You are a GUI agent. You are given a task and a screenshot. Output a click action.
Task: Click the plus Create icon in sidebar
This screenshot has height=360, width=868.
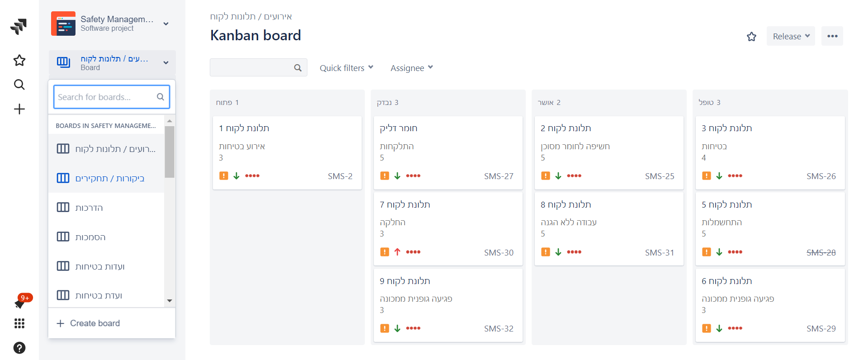click(x=19, y=109)
